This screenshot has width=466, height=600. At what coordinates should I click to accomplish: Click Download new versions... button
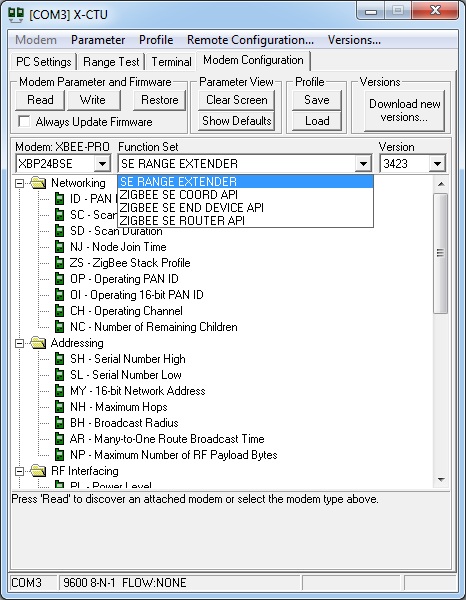(405, 111)
